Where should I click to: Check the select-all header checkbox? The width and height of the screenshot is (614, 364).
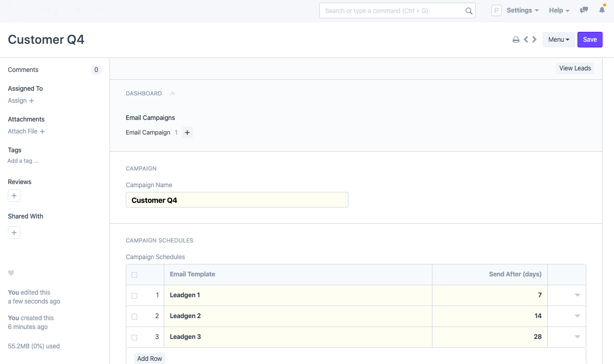coord(134,275)
